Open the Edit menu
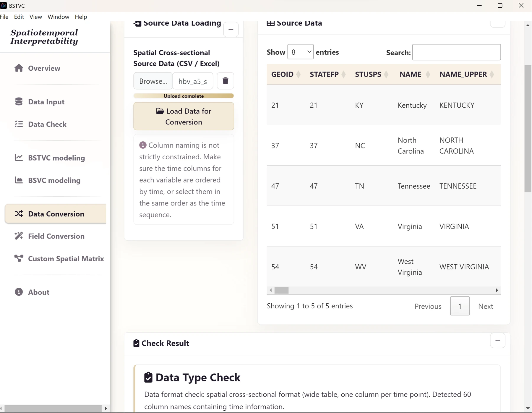 click(19, 17)
